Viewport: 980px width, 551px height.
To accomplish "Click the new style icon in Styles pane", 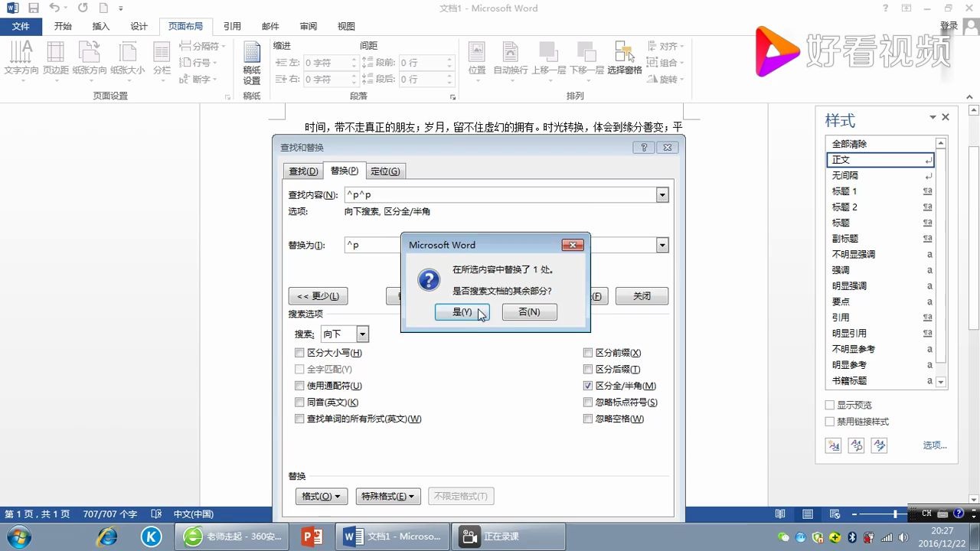I will click(833, 445).
